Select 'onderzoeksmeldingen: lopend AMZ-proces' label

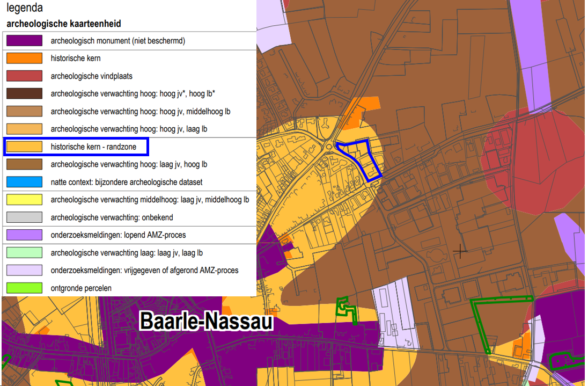click(x=118, y=235)
